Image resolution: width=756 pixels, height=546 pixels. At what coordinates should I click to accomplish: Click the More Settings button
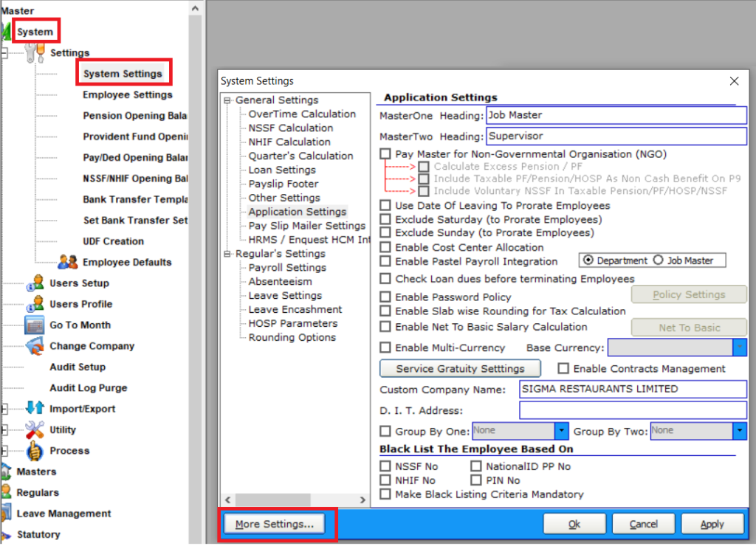(x=274, y=524)
